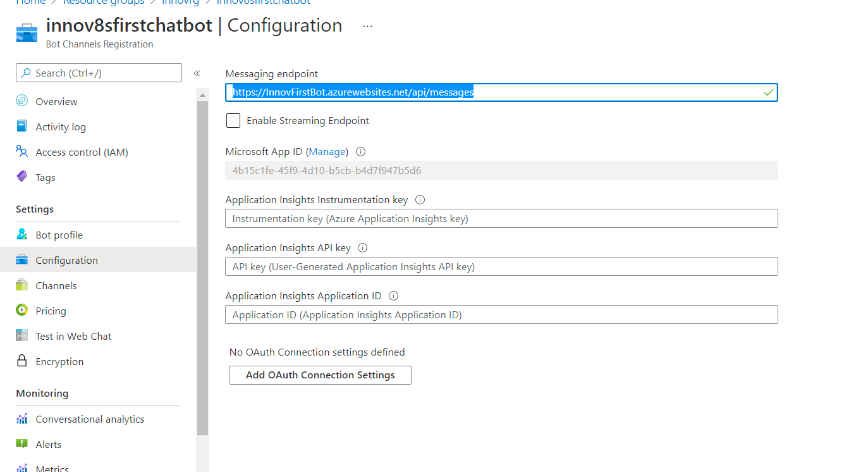This screenshot has width=868, height=472.
Task: Click the Overview sidebar icon
Action: 22,101
